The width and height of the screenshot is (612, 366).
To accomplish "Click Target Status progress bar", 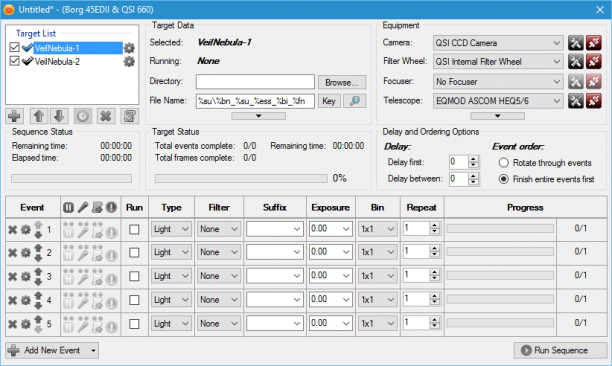I will pyautogui.click(x=241, y=178).
